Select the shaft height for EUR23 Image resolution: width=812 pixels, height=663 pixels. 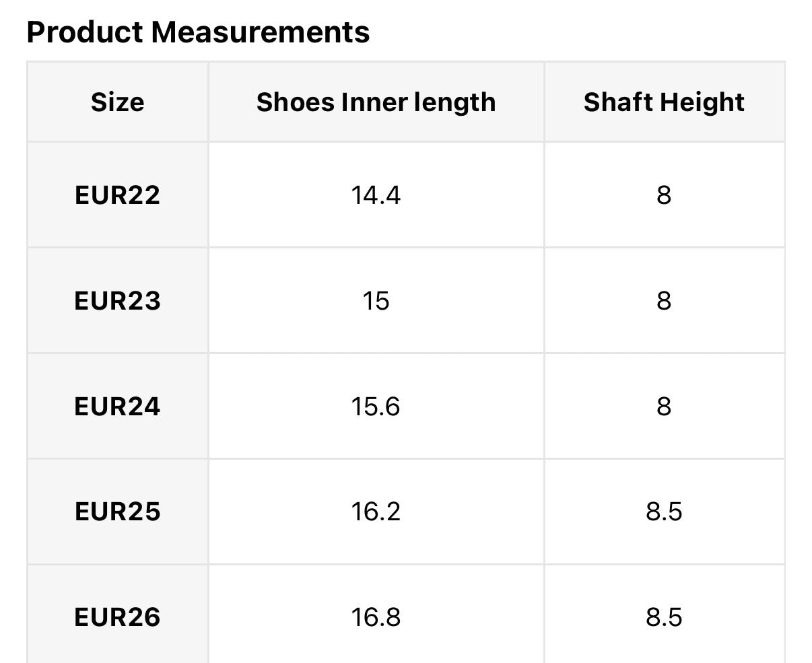click(664, 301)
